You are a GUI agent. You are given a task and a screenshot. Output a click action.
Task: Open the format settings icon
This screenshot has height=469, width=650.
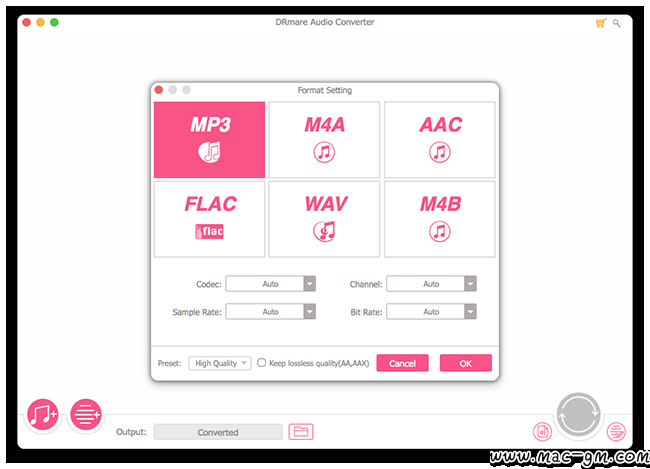click(x=542, y=432)
